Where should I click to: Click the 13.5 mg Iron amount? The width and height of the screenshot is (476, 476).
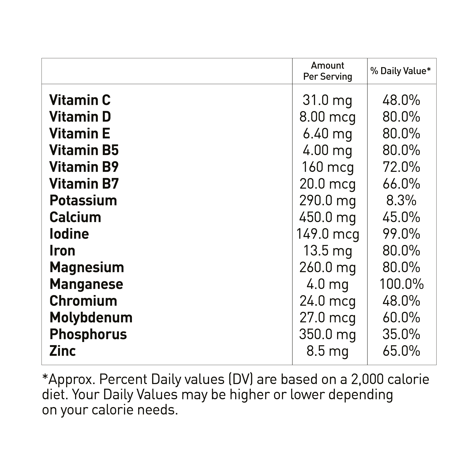click(x=327, y=251)
